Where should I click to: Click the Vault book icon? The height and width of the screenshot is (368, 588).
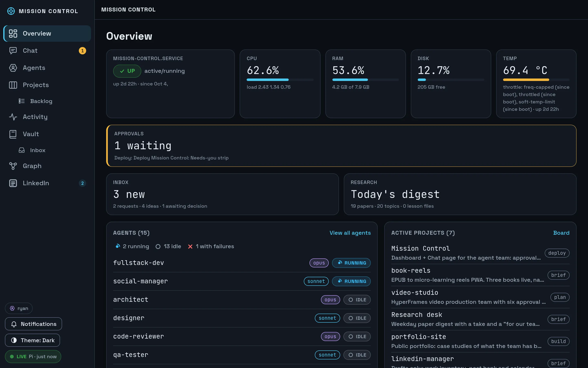(13, 134)
